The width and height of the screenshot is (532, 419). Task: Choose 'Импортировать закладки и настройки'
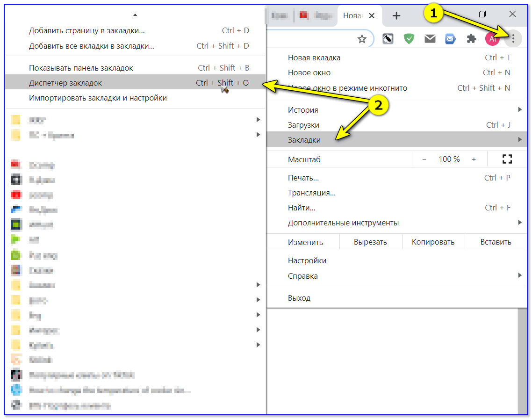click(x=135, y=98)
